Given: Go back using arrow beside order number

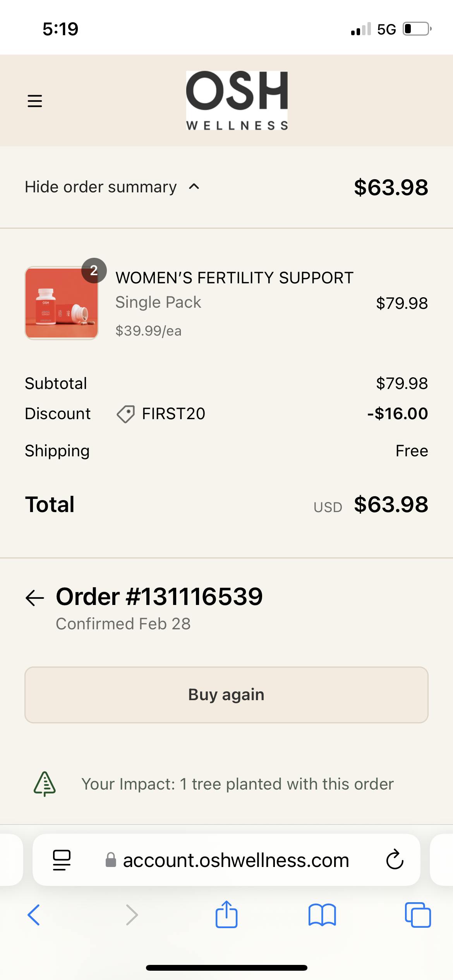Looking at the screenshot, I should (x=35, y=598).
